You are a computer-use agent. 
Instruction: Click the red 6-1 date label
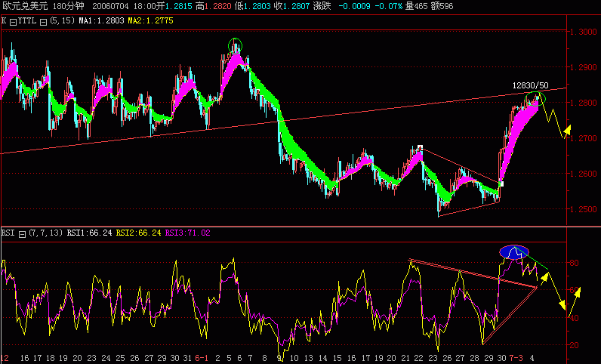(x=202, y=358)
